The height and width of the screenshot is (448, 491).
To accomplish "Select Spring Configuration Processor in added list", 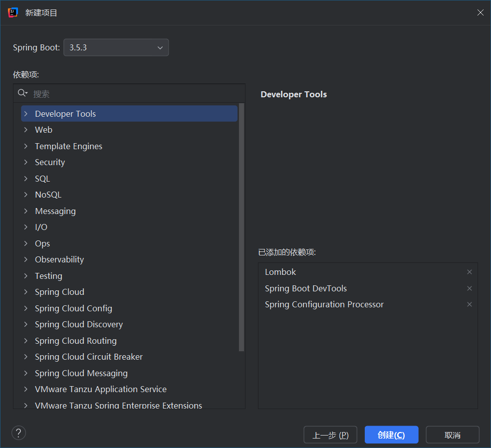I will click(368, 304).
